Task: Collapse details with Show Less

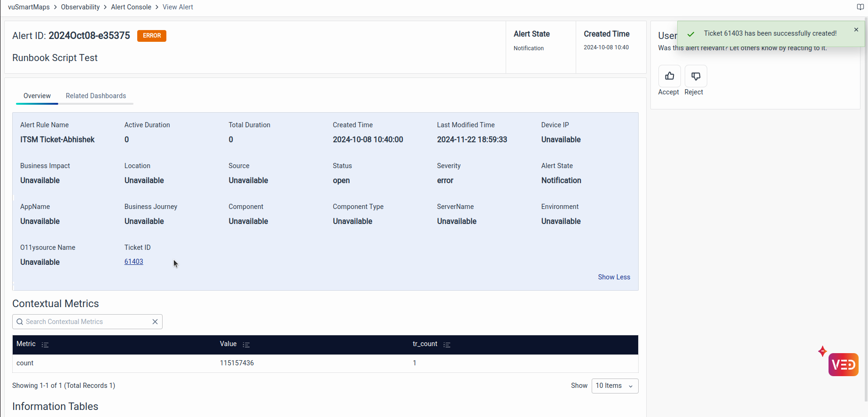Action: [614, 277]
